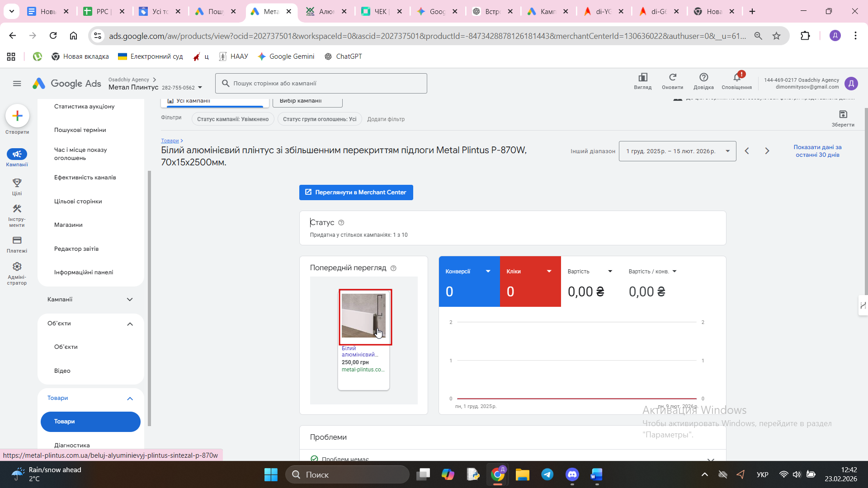Click the Save disk icon
This screenshot has height=488, width=868.
843,115
